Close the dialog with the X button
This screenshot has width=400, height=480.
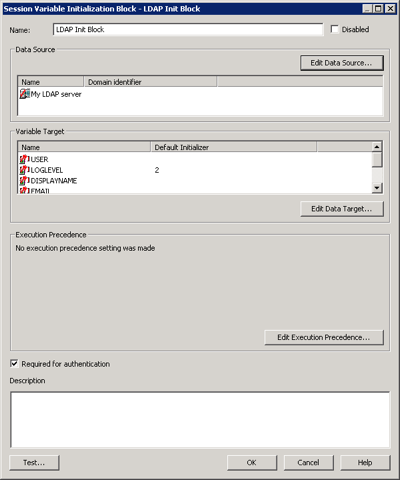[390, 9]
